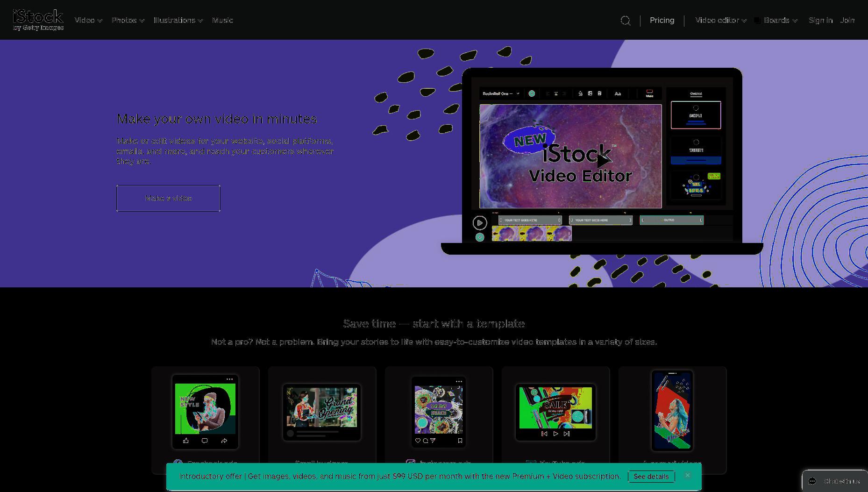
Task: Expand the Photos dropdown menu
Action: tap(128, 20)
